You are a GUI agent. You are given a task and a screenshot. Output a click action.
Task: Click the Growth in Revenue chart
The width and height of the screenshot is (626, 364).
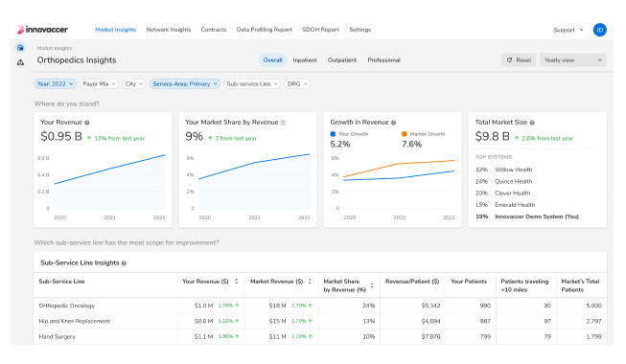[393, 187]
